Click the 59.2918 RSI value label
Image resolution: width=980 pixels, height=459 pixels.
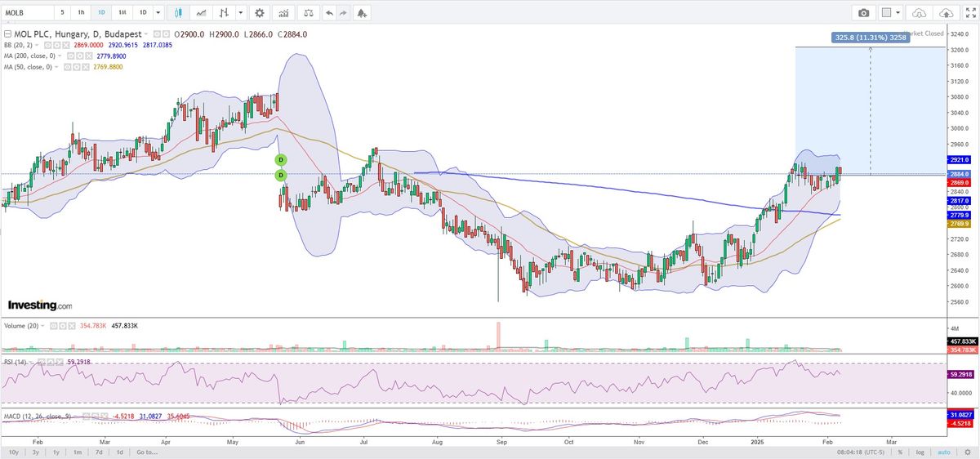pos(959,374)
